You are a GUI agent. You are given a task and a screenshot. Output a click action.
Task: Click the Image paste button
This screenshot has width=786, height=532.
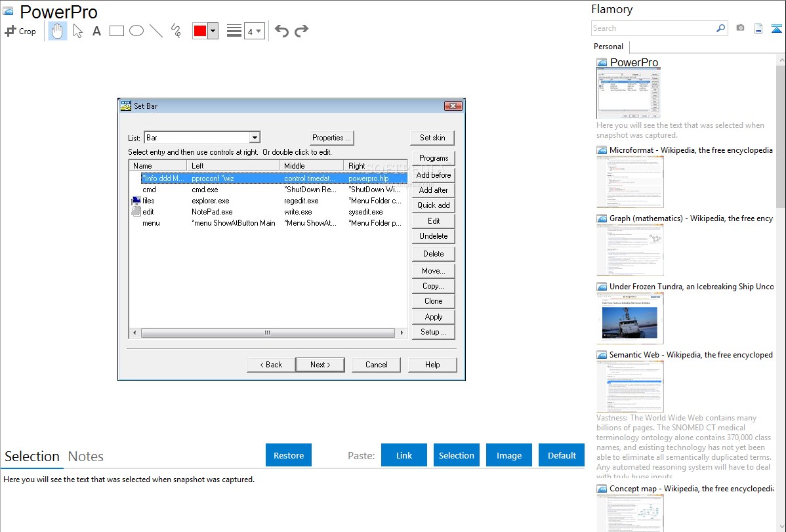click(x=509, y=455)
